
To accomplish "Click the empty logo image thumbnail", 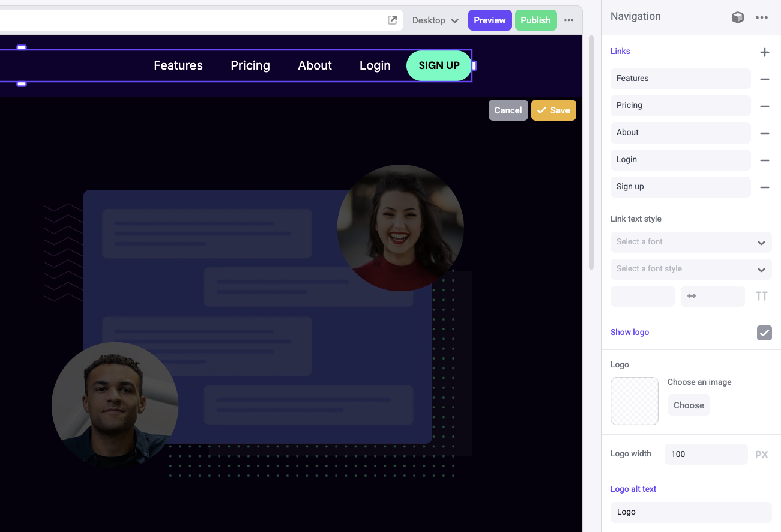I will point(635,401).
